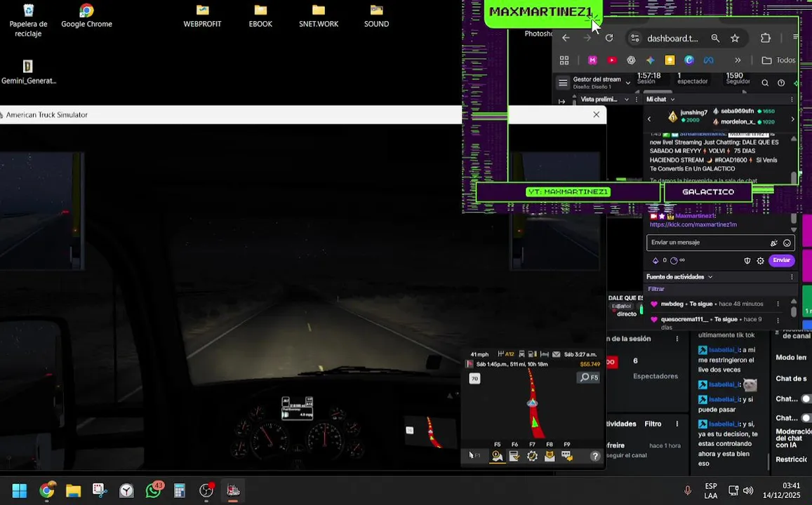Open the browser extensions puzzle icon
Image resolution: width=812 pixels, height=505 pixels.
click(766, 38)
